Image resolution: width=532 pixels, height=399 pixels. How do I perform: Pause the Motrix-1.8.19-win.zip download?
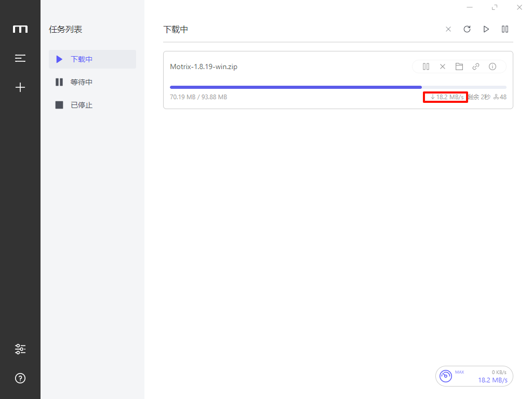coord(426,66)
